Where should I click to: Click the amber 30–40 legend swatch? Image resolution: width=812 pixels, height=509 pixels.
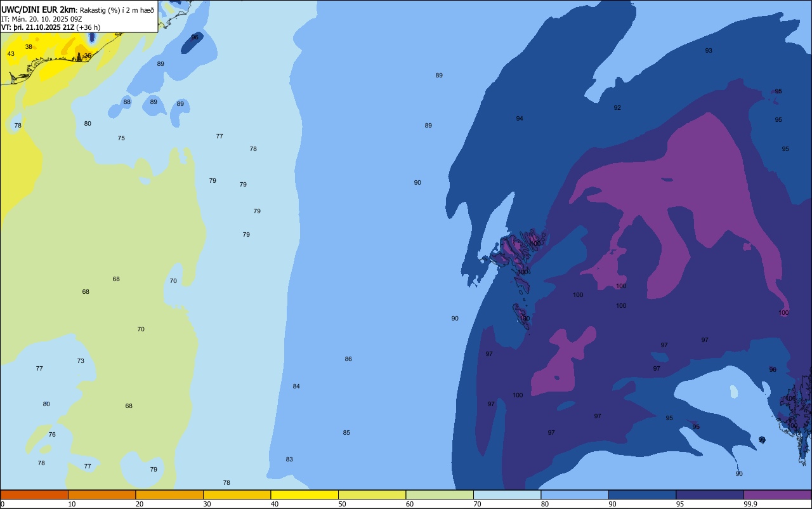(237, 494)
